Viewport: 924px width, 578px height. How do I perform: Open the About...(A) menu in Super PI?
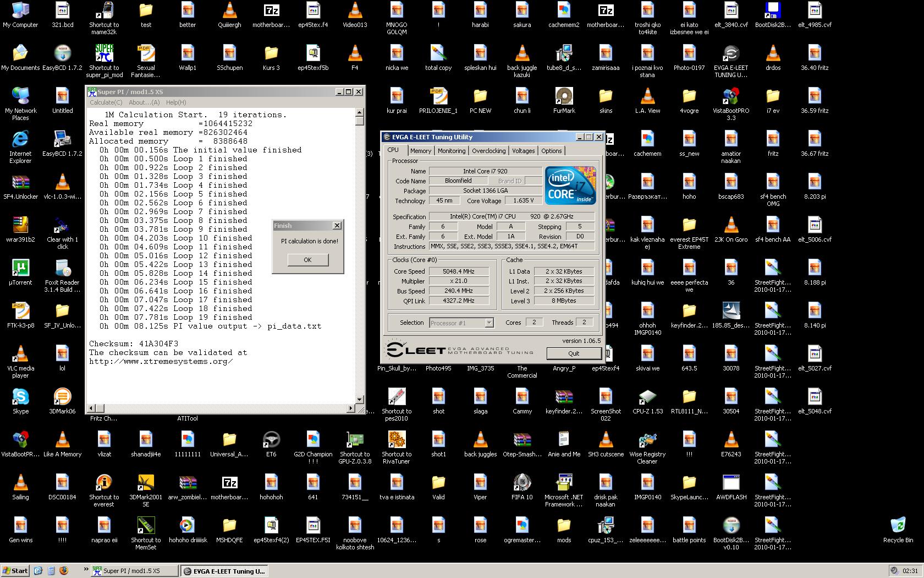[x=144, y=102]
